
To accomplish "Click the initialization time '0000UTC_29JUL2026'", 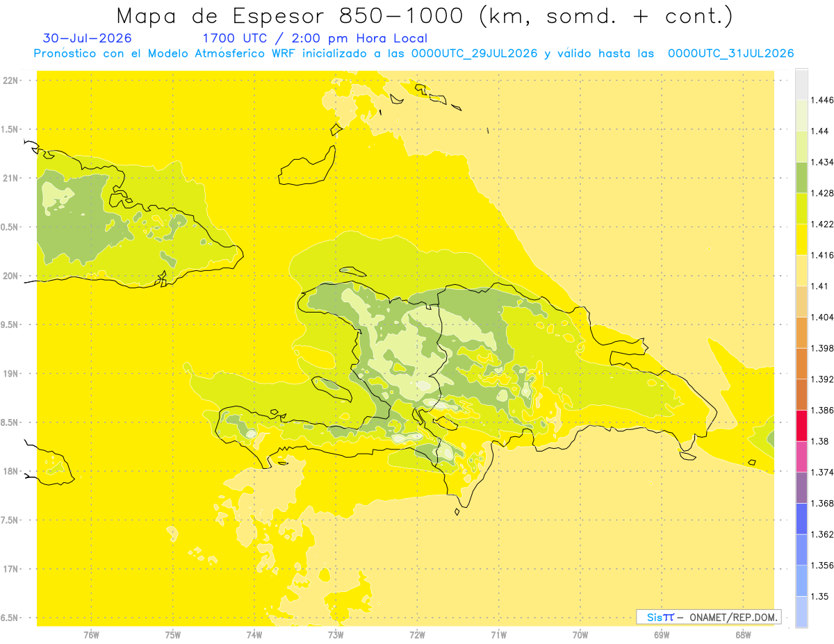I will point(475,53).
